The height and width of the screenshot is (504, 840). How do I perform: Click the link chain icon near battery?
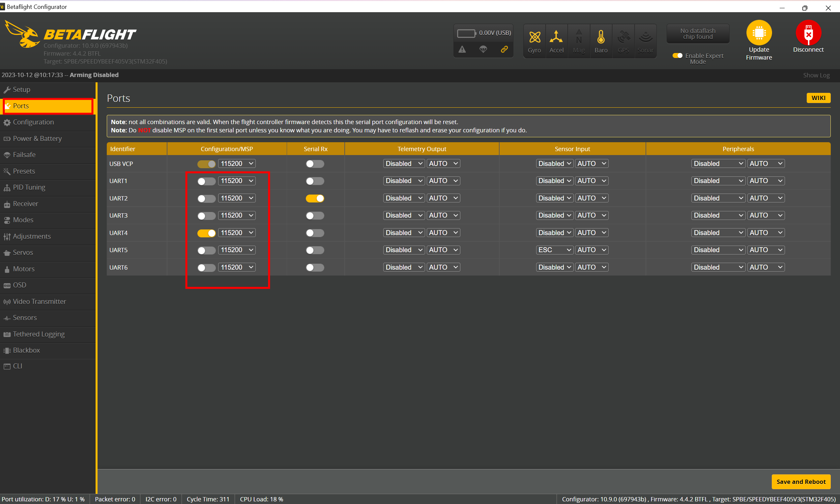(504, 50)
